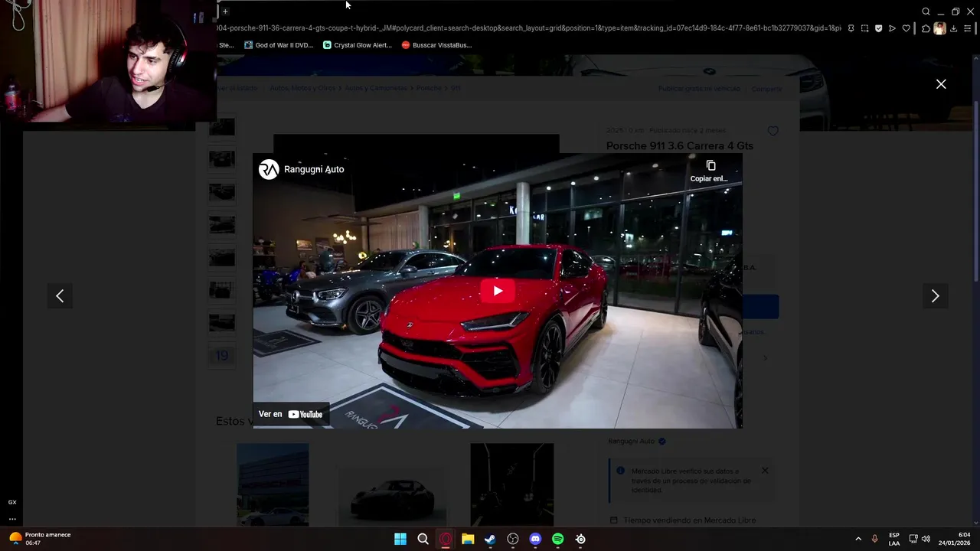Open the Easy Setup sliders icon
The image size is (980, 551).
click(x=968, y=28)
